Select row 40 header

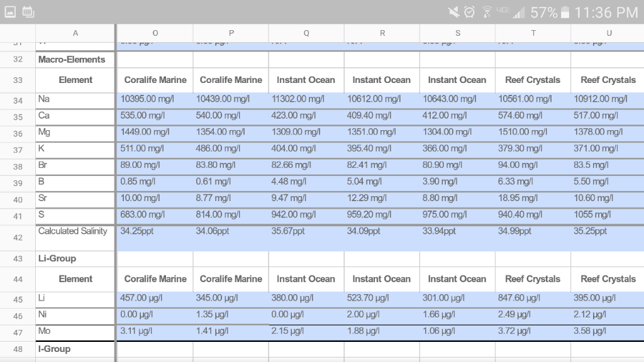18,200
